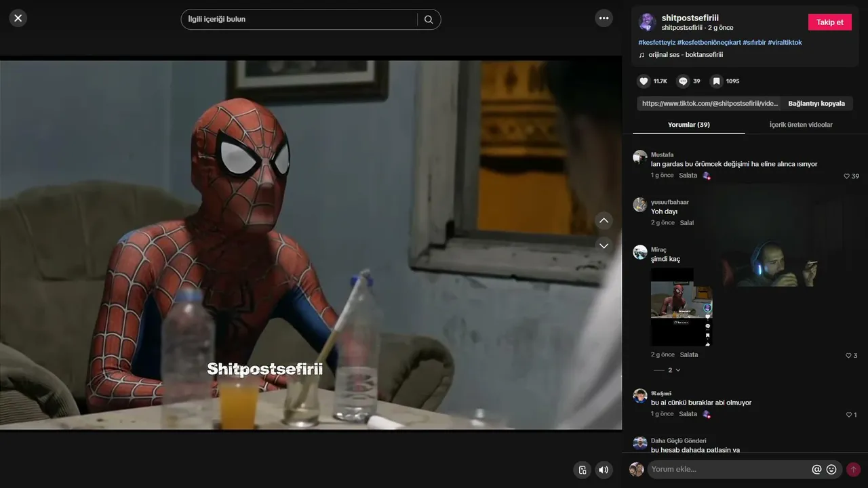
Task: Open the orijinal ses - boktansefiriii sound
Action: [686, 55]
